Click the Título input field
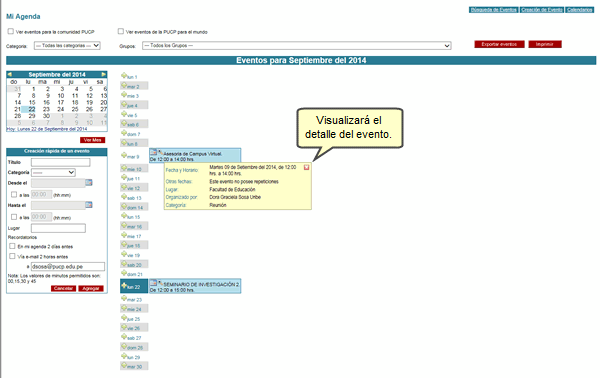The image size is (600, 378). 60,162
